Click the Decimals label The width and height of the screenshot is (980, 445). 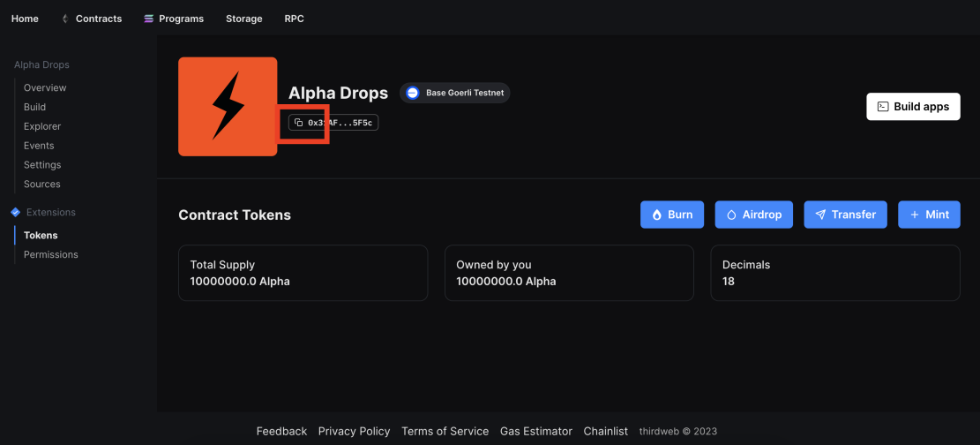(746, 265)
